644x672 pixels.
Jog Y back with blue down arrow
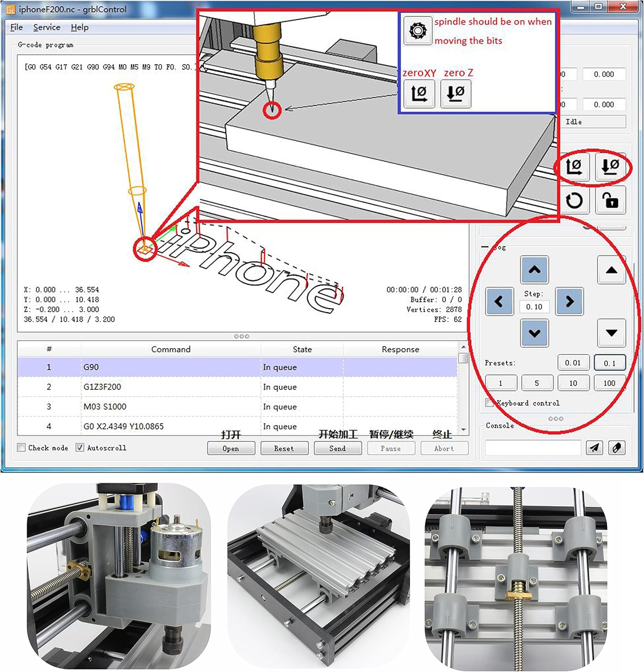coord(534,333)
